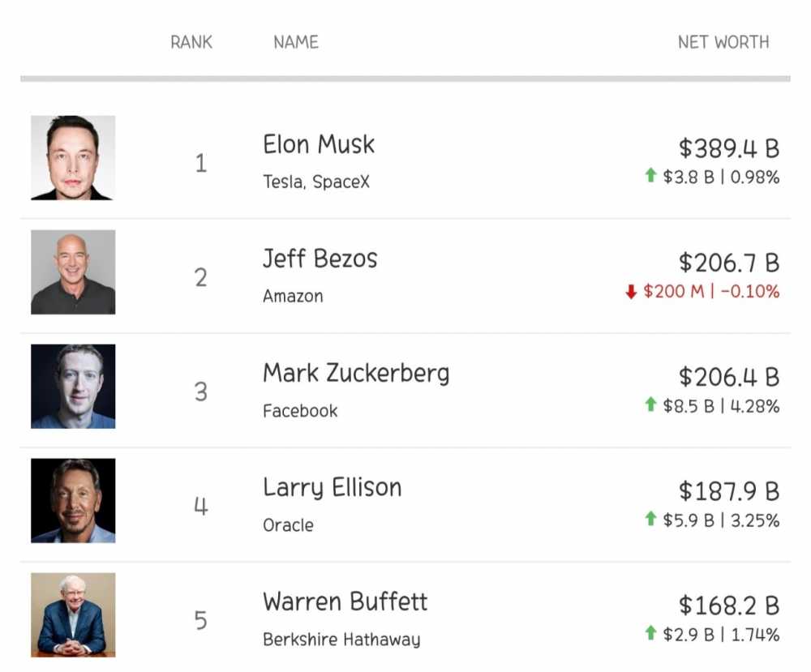Open the rank 1 profile photo

pos(73,157)
